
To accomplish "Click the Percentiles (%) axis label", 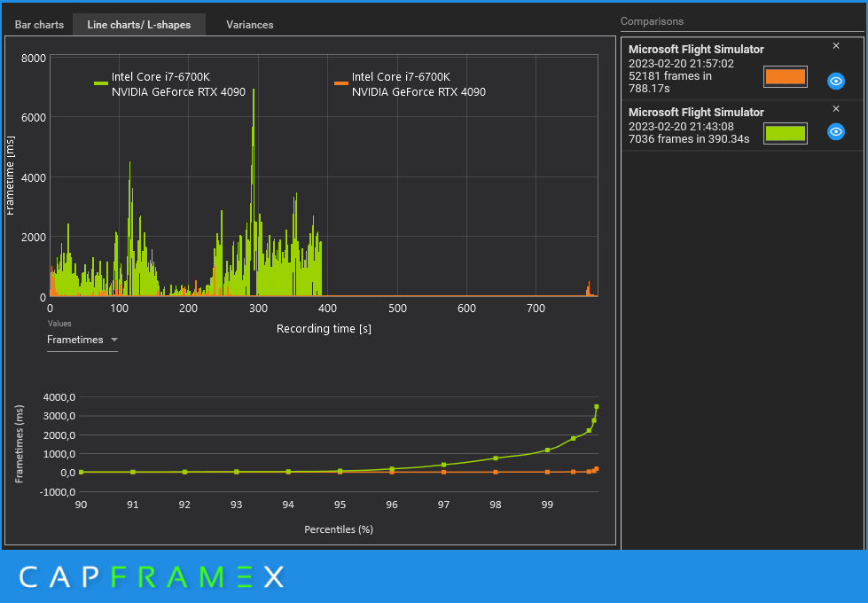I will coord(338,529).
